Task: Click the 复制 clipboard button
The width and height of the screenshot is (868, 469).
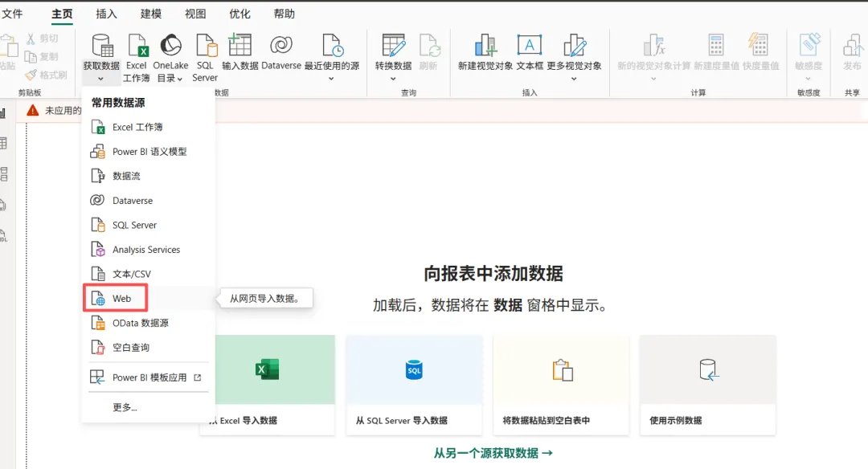Action: click(x=42, y=56)
